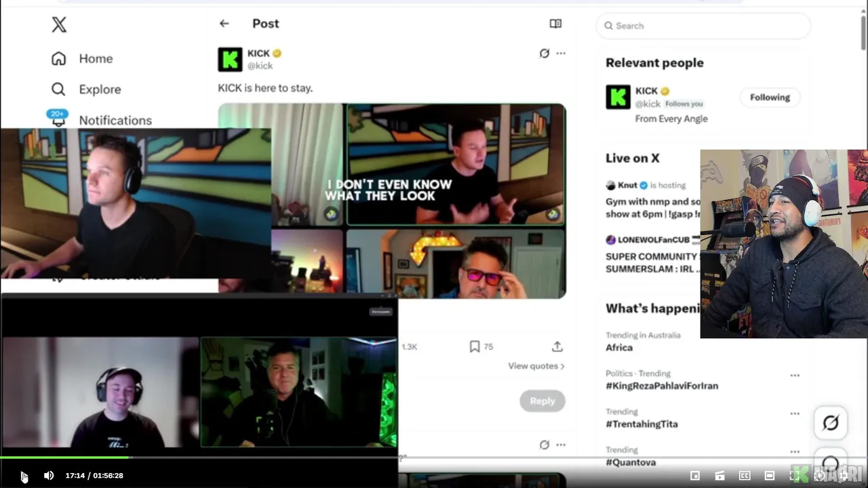
Task: Go back using the Post arrow
Action: coord(224,23)
